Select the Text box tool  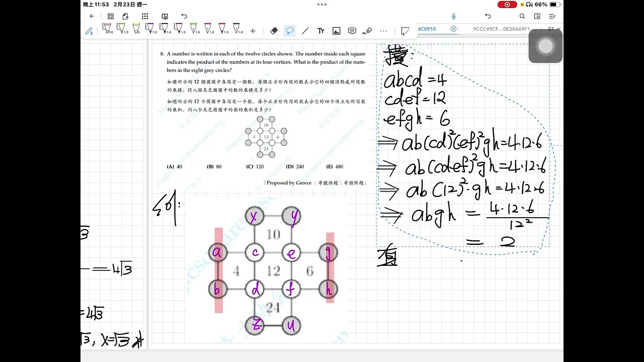coord(321,31)
